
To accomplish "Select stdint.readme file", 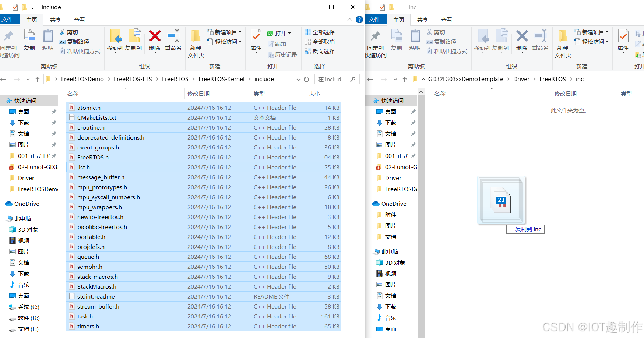I will pyautogui.click(x=204, y=296).
